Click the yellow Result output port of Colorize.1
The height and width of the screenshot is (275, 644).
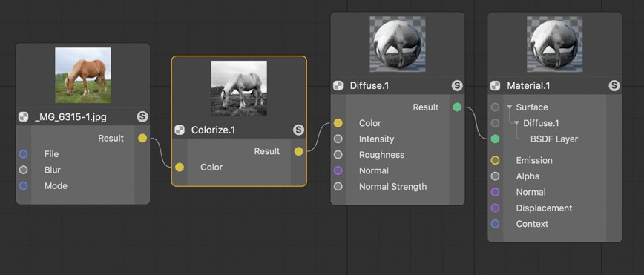298,151
